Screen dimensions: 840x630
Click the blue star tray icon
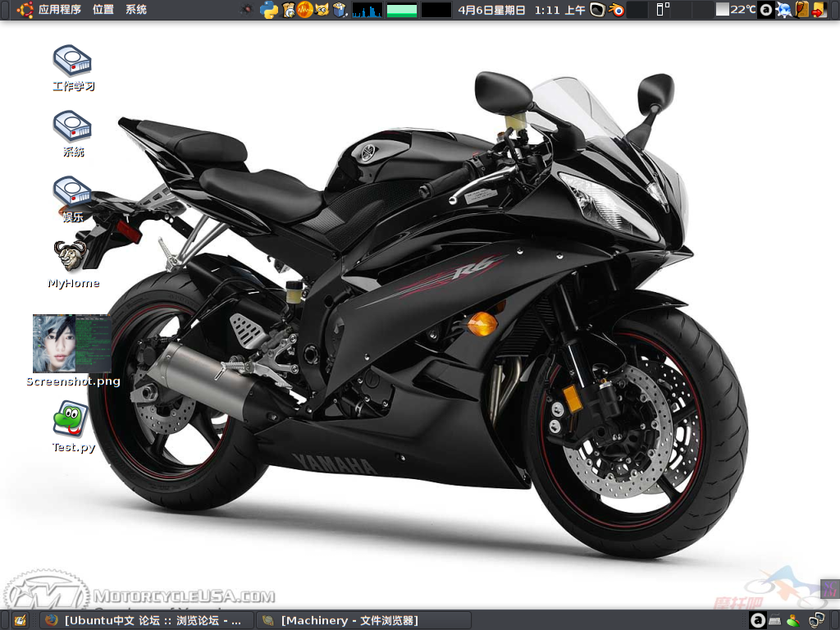(784, 10)
